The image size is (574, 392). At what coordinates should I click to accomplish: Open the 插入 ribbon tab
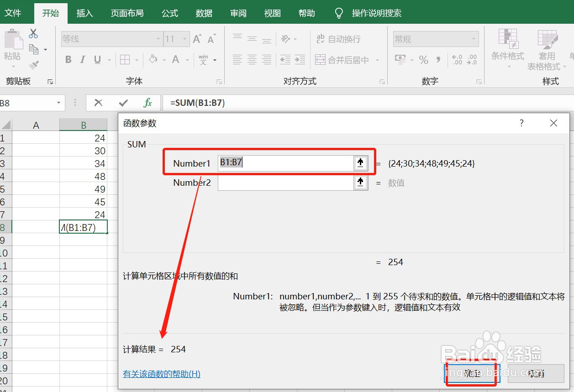tap(84, 13)
